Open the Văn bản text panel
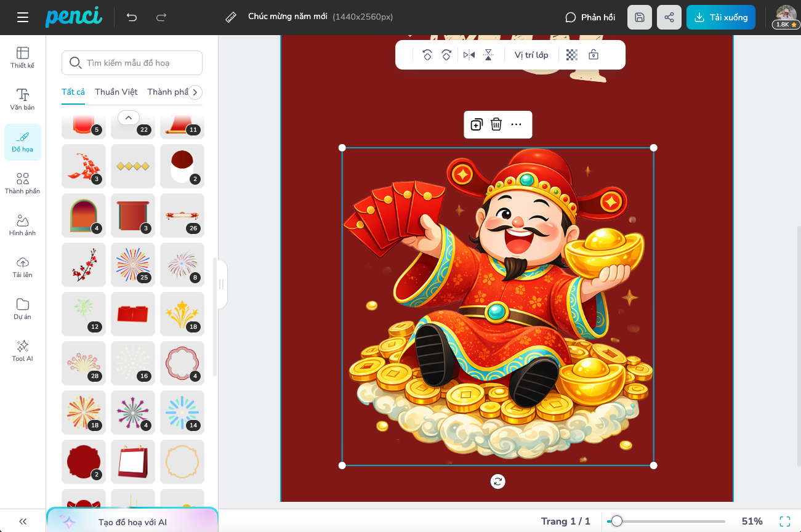Screen dimensions: 801x532 [x=23, y=99]
